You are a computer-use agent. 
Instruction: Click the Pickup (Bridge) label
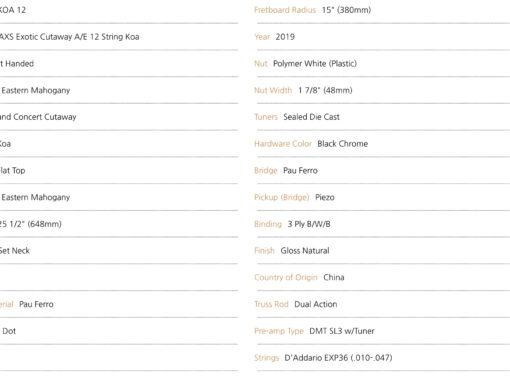tap(282, 197)
